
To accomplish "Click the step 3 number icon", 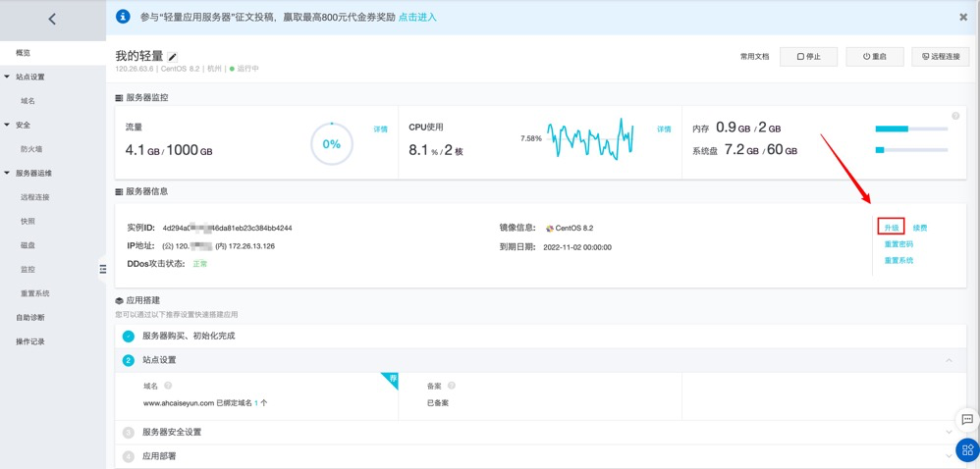I will pos(128,432).
